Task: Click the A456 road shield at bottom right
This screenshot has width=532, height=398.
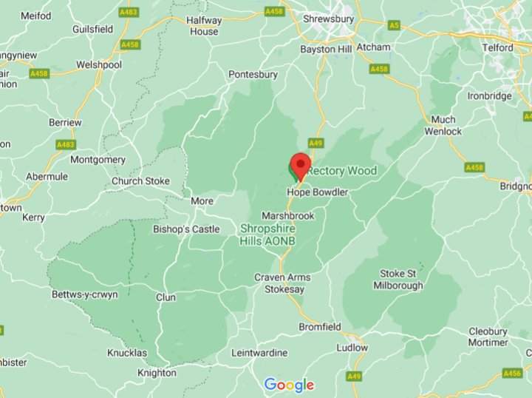Action: point(511,374)
